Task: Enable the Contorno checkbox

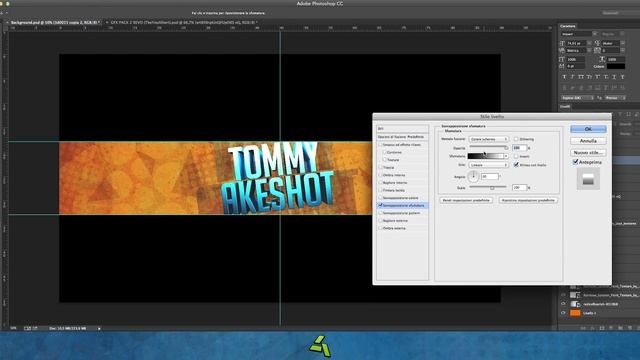Action: pos(384,152)
